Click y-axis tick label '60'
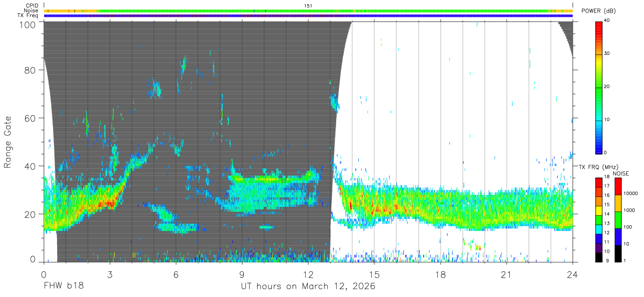Screen dimensions: 644x297 pos(29,118)
